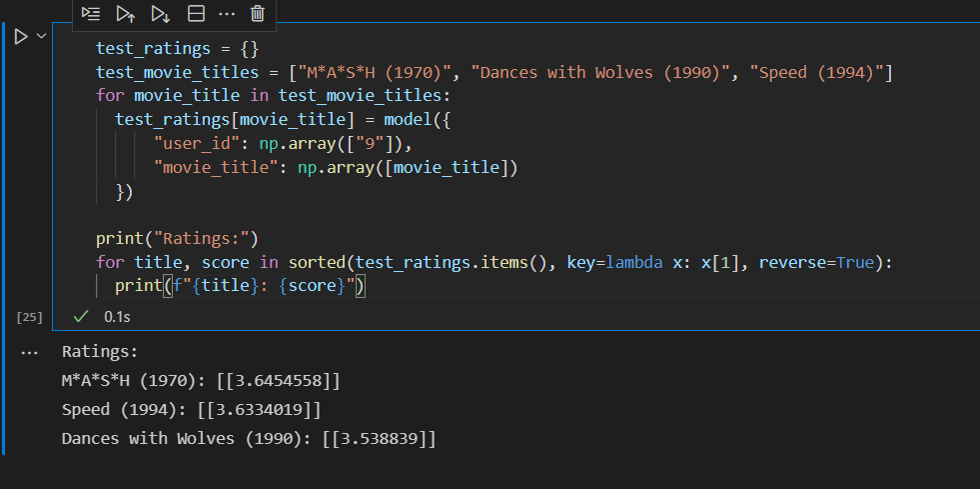
Task: Click the print("Ratings:") code line
Action: [x=177, y=238]
